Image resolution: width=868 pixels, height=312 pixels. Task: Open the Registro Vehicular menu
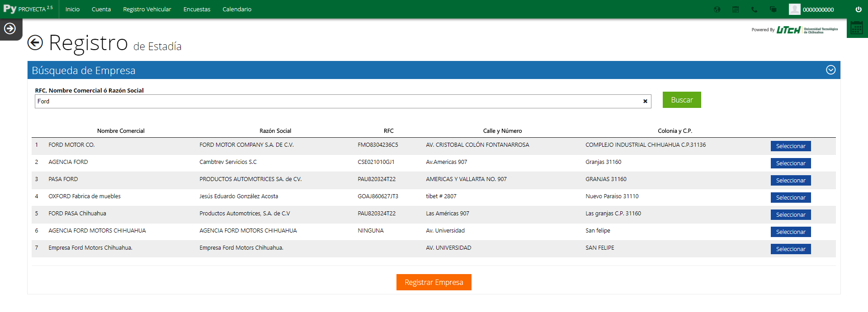click(x=147, y=9)
